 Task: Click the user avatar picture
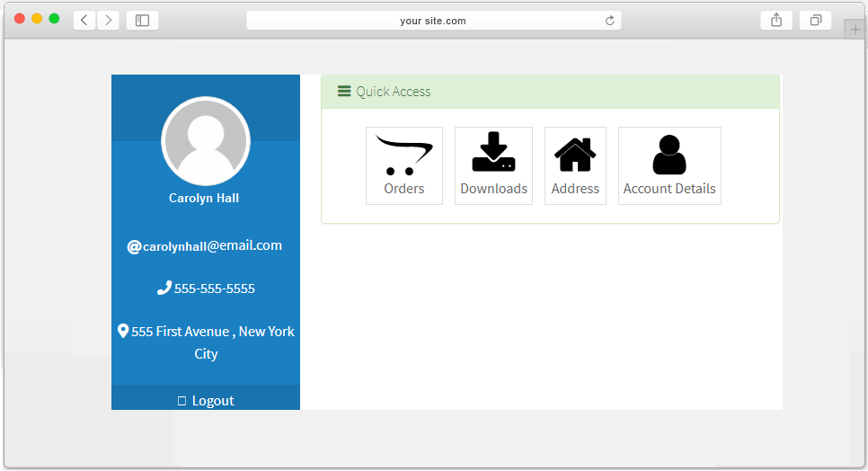(x=206, y=141)
